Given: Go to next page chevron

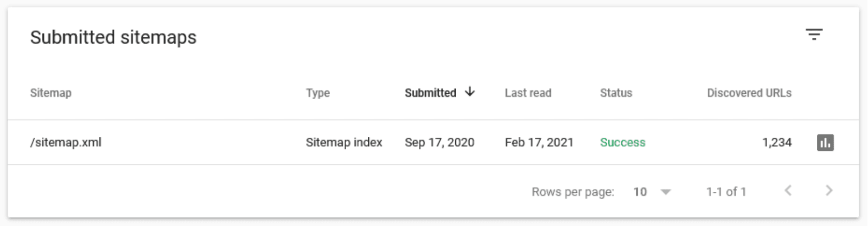Looking at the screenshot, I should [829, 191].
